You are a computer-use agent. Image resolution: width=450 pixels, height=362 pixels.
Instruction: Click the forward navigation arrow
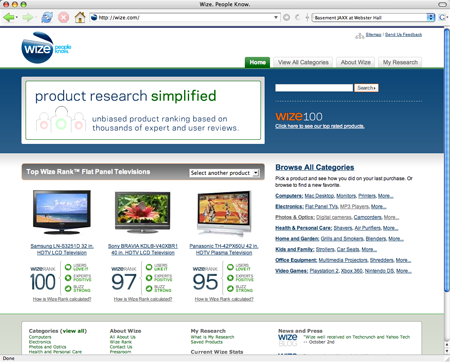click(28, 17)
